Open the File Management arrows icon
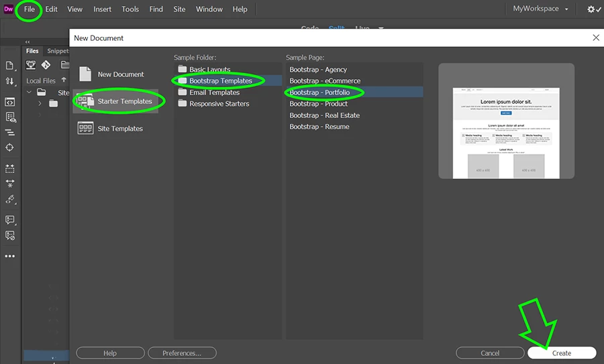 [10, 81]
